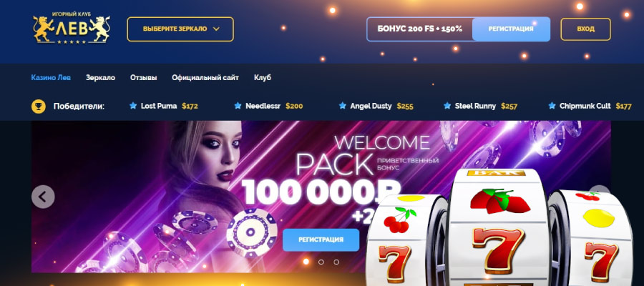Click the star icon beside Lost Puma
The width and height of the screenshot is (644, 286).
133,106
